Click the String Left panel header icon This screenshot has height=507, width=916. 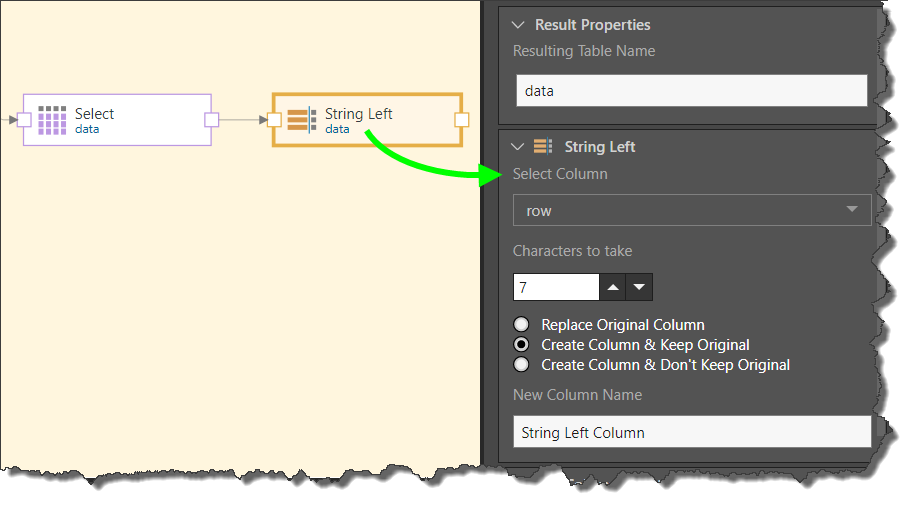[543, 147]
